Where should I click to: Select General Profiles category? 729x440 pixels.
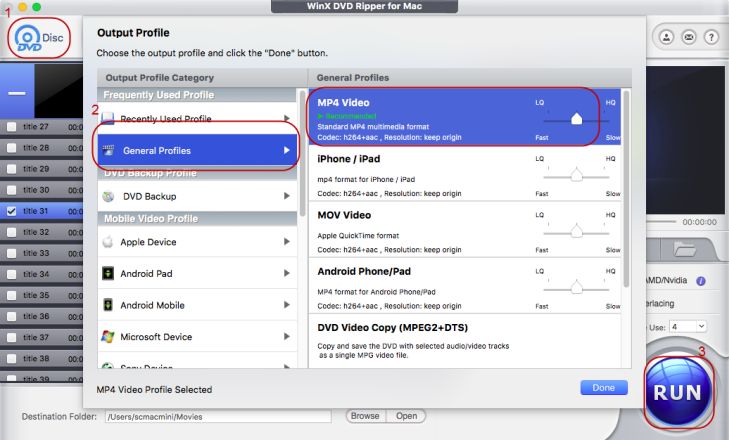coord(197,150)
